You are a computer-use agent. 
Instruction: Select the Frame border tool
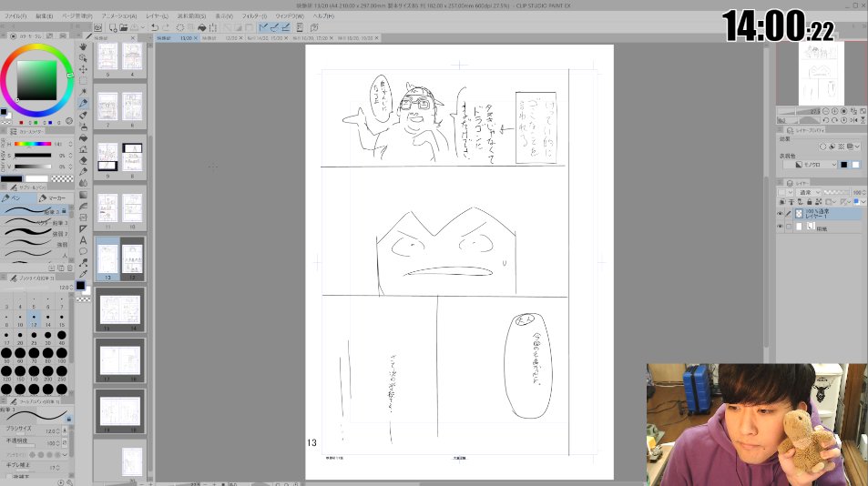point(83,218)
